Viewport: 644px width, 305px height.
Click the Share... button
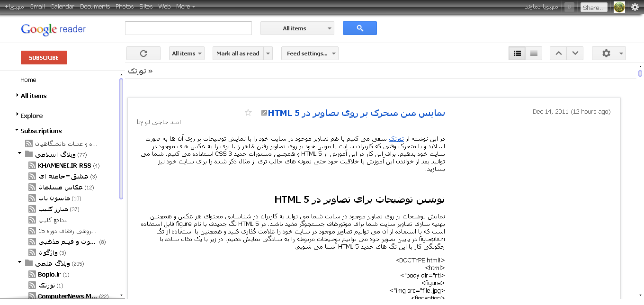594,8
